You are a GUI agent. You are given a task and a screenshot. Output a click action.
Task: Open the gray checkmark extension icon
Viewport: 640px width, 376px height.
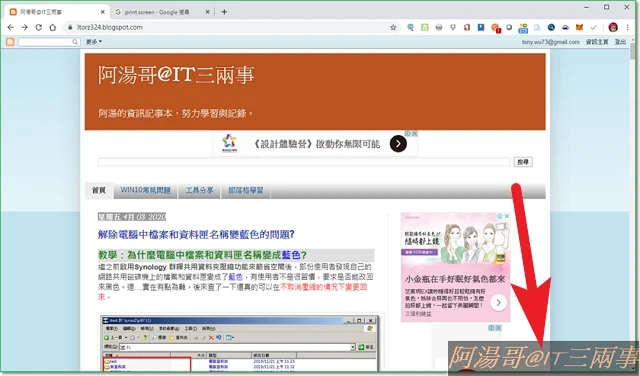(593, 27)
